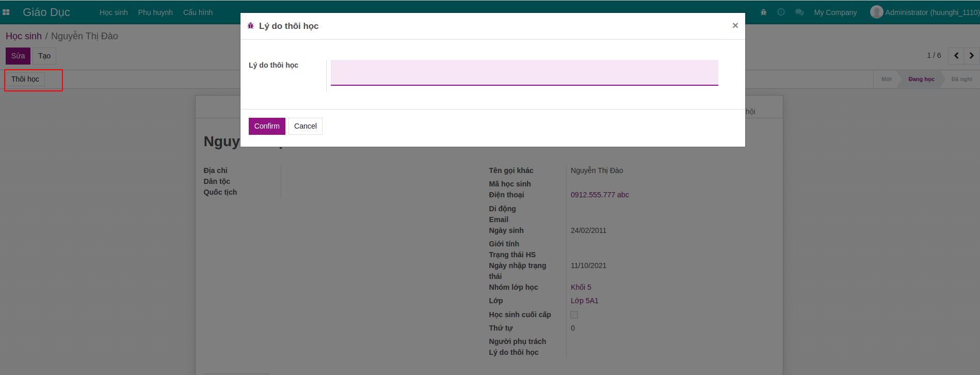Expand the Administrator user menu
The width and height of the screenshot is (980, 375).
(x=931, y=12)
